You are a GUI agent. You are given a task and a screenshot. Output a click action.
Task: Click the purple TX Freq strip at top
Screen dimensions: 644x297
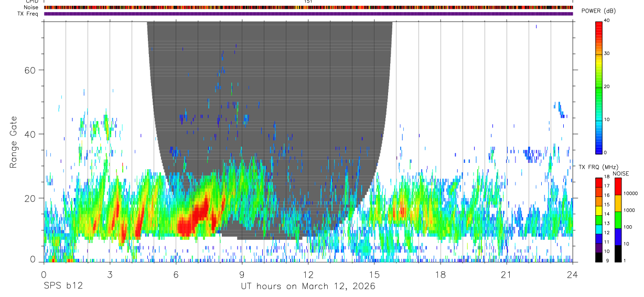[x=308, y=14]
